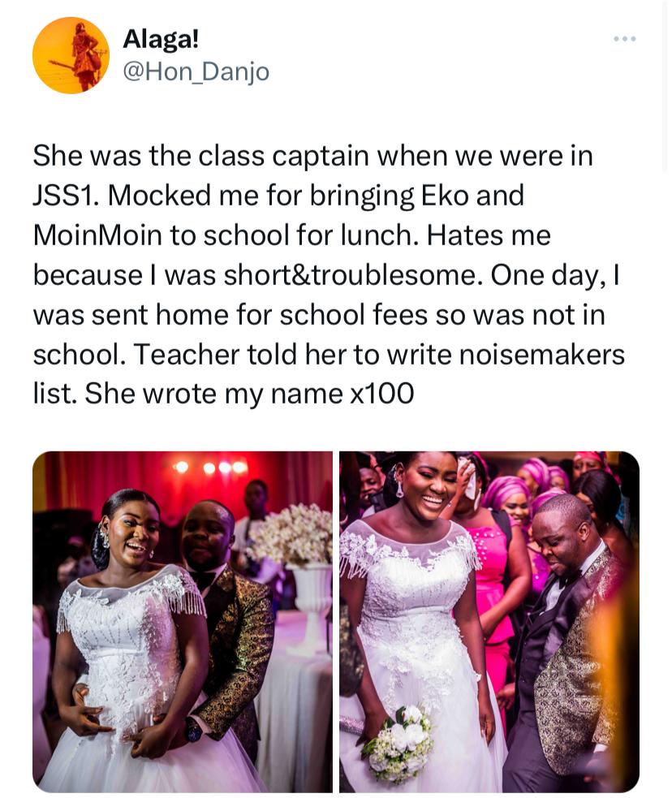
Task: Open the right wedding photo with dancing groom
Action: click(489, 621)
